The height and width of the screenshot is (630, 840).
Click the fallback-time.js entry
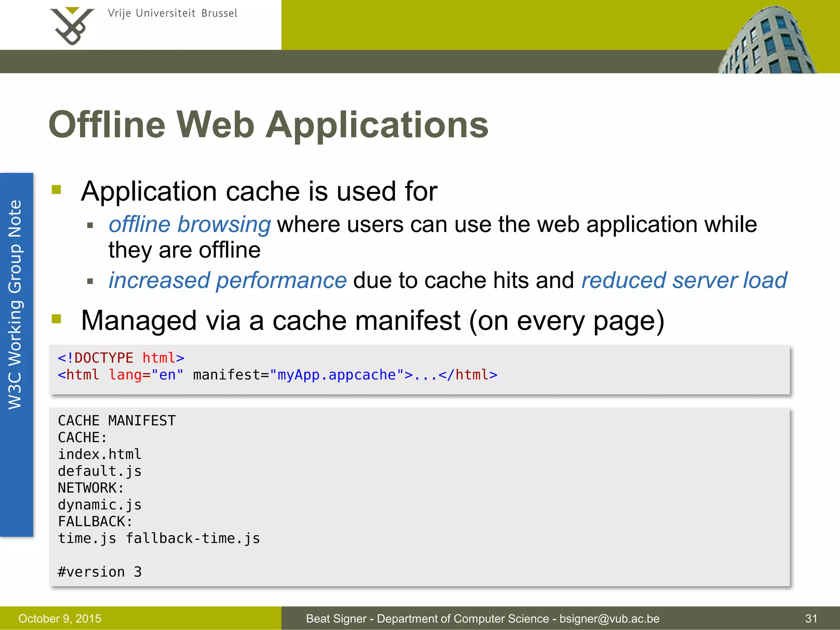click(x=193, y=539)
